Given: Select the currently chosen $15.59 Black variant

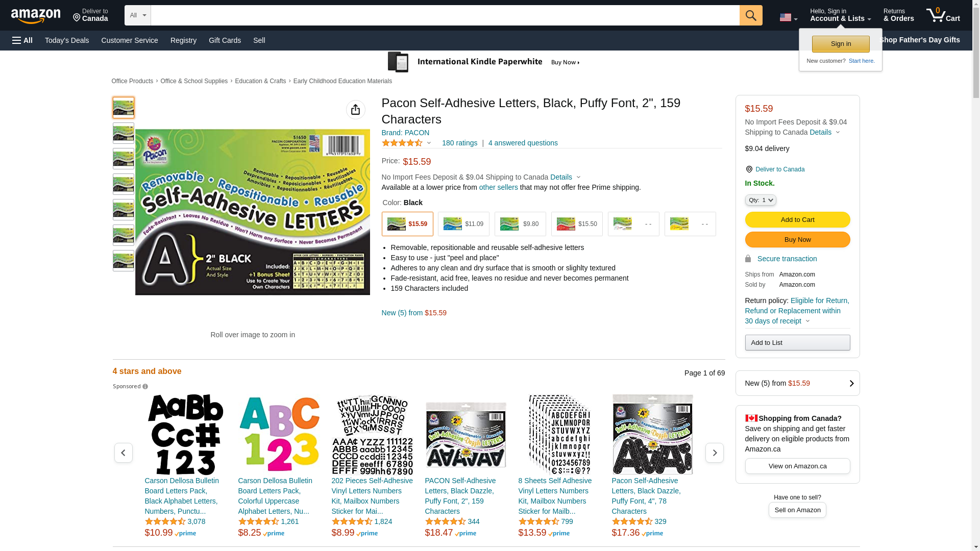Looking at the screenshot, I should pos(407,224).
